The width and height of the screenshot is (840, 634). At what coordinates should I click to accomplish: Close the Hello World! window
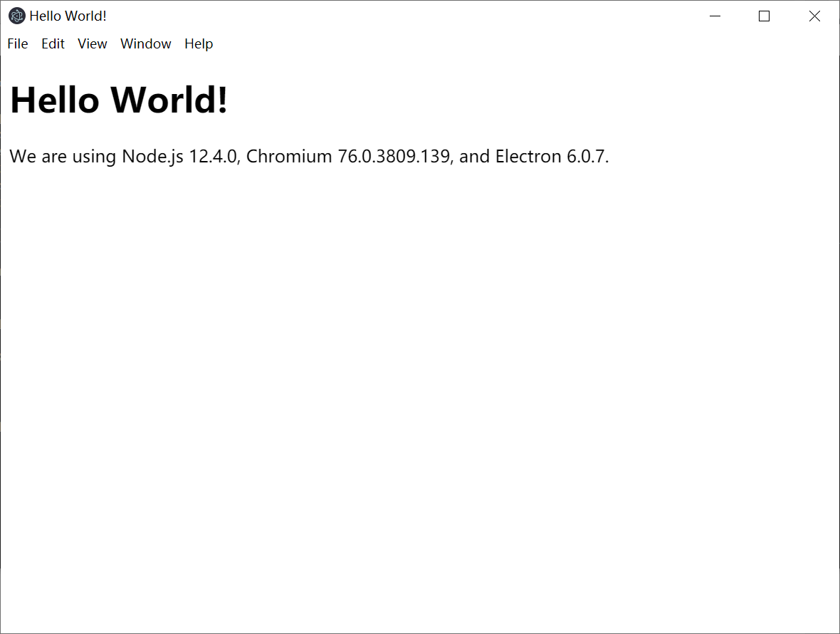click(x=814, y=16)
